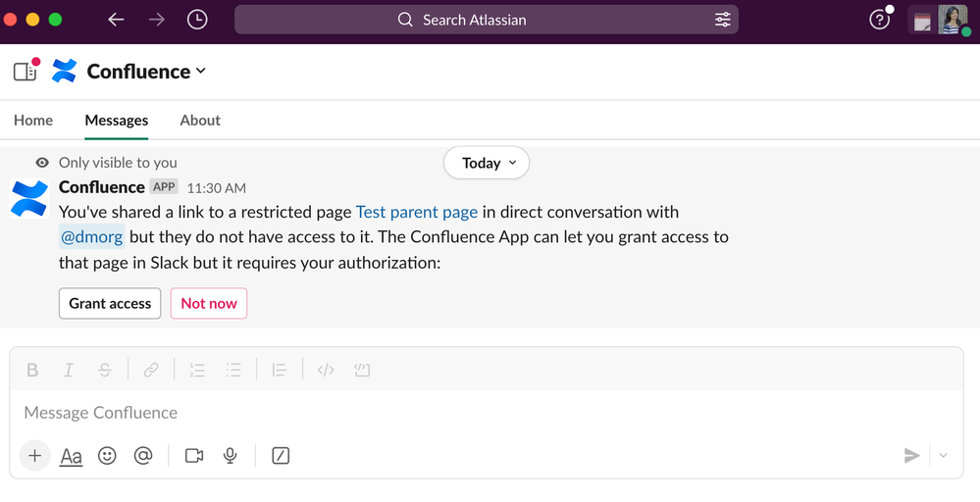Grant access to the restricted page
The image size is (980, 502).
click(110, 303)
